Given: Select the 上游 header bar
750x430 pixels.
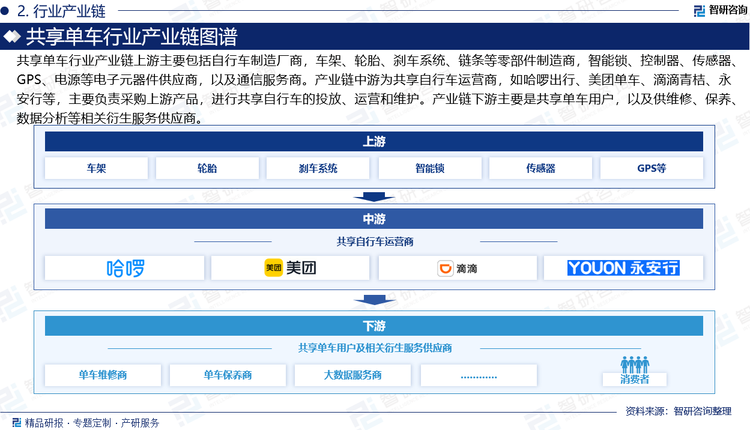Looking at the screenshot, I should click(x=374, y=142).
